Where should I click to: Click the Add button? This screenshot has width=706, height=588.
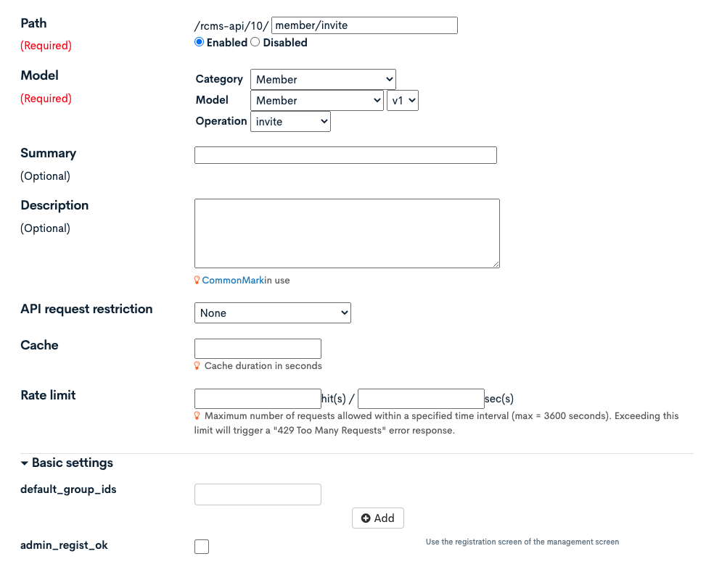[x=377, y=518]
